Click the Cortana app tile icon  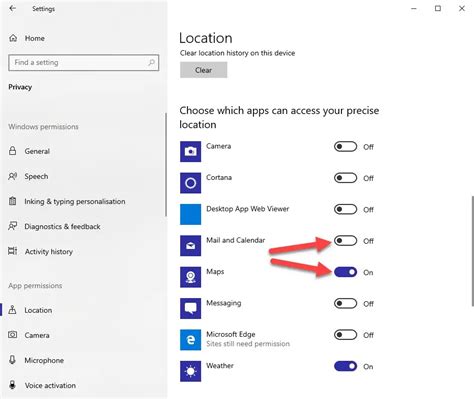click(x=190, y=183)
